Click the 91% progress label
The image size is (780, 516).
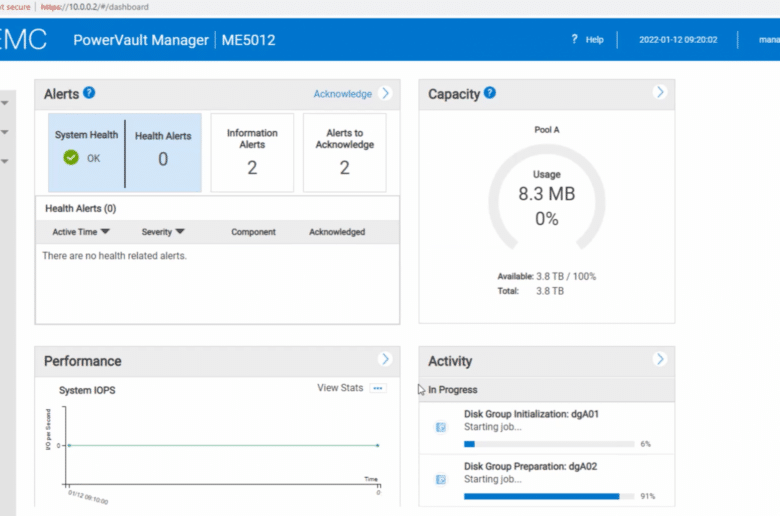[x=648, y=496]
